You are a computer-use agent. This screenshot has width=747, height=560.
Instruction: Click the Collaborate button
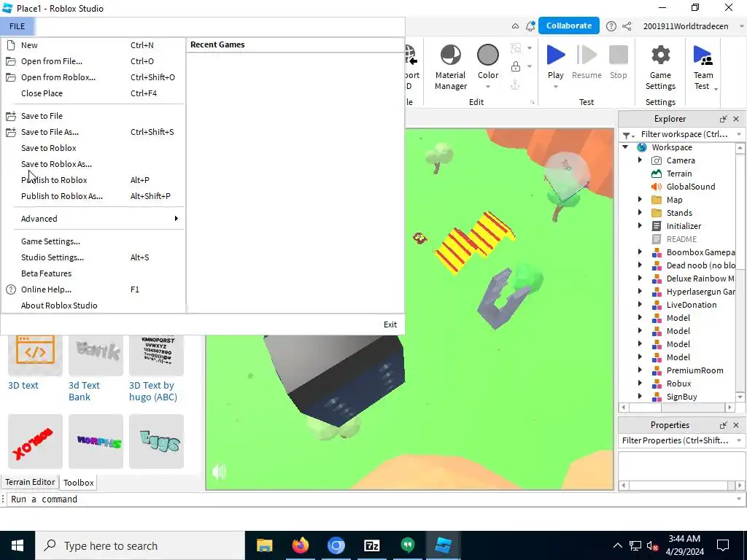[569, 26]
